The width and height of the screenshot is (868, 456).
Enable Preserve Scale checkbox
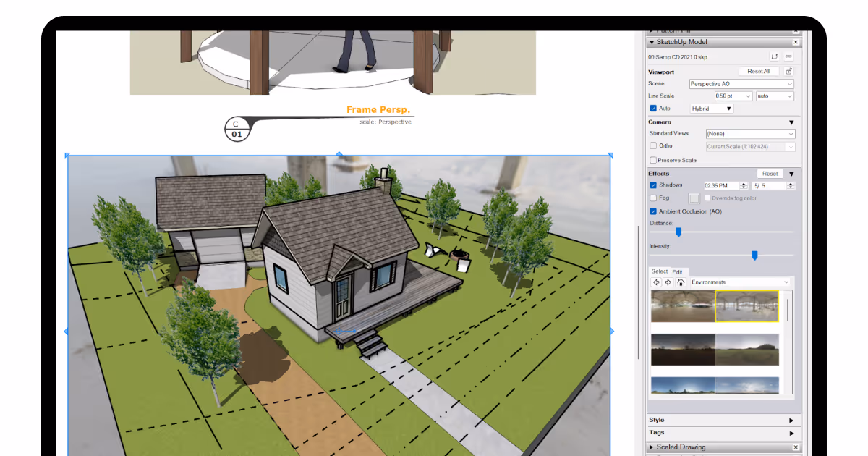[653, 160]
